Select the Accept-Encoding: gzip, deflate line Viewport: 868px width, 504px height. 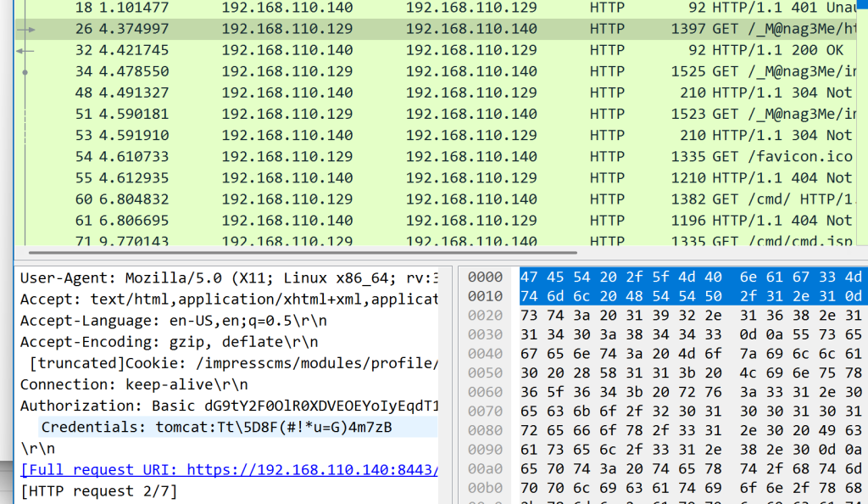click(x=170, y=342)
